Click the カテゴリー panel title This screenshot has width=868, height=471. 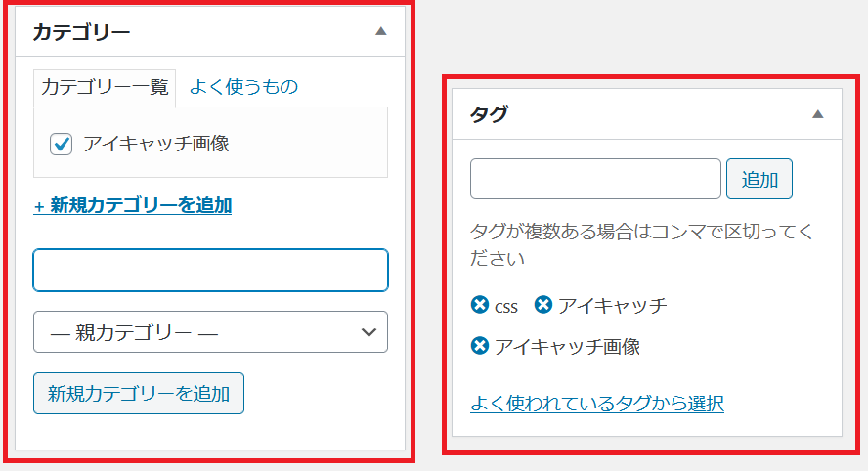81,31
